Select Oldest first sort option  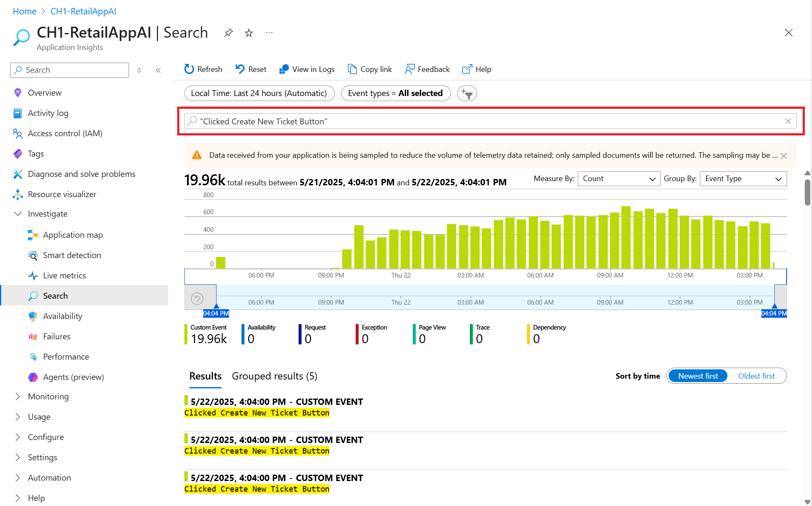point(756,376)
